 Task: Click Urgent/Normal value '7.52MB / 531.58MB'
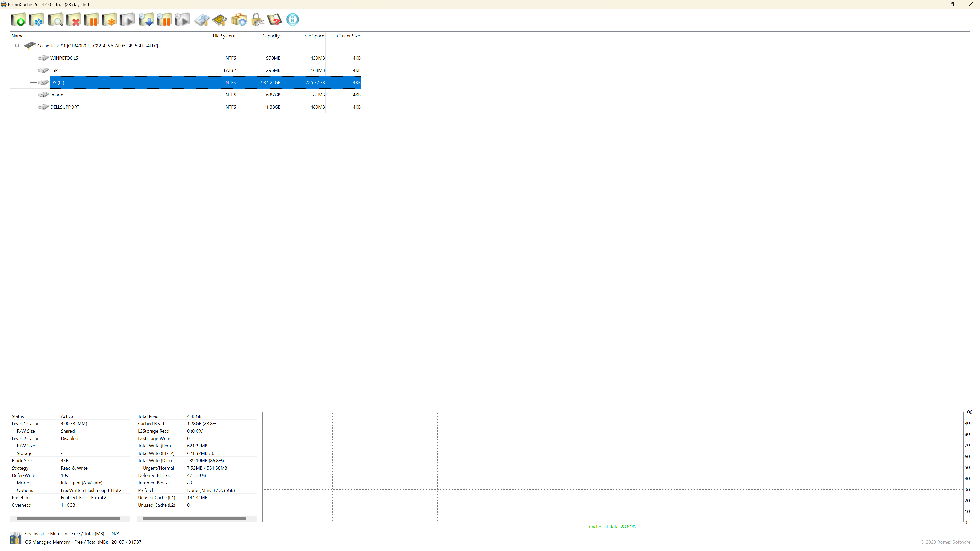point(207,468)
